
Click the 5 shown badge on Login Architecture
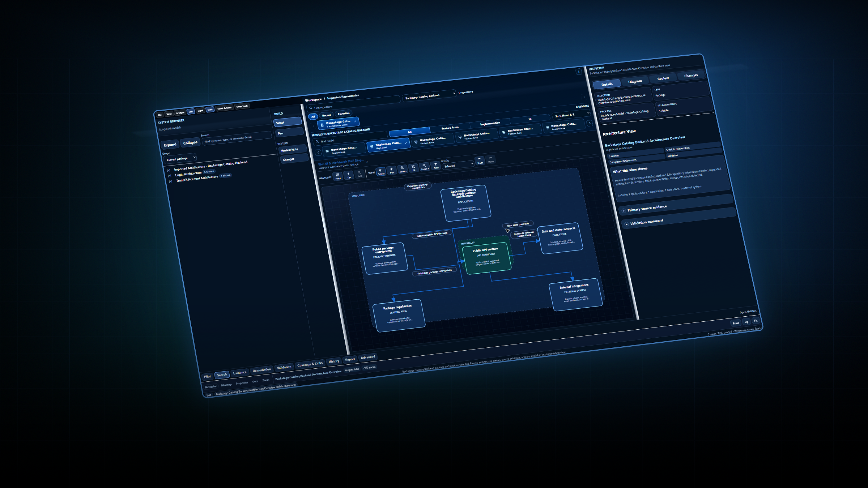point(209,172)
